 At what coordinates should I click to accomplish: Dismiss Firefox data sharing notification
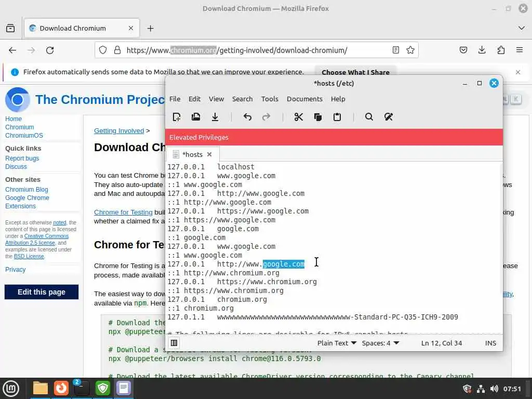tap(518, 72)
